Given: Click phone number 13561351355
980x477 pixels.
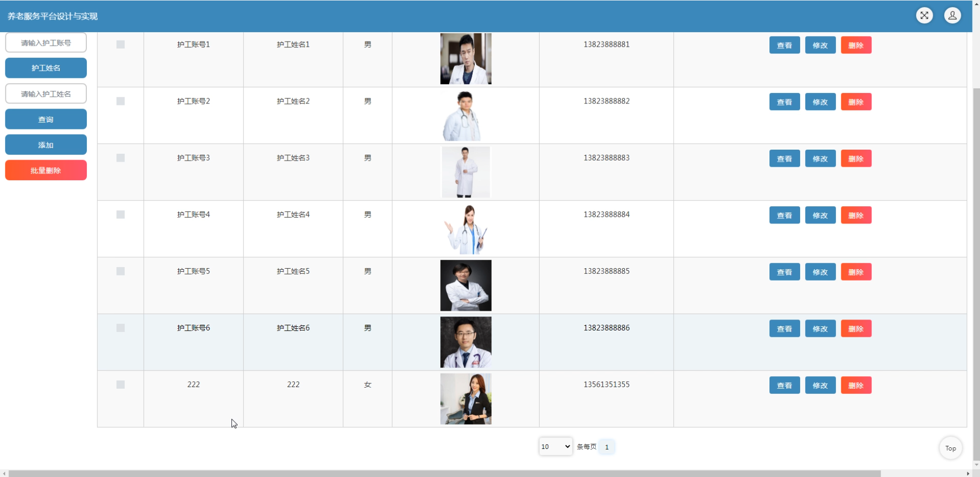Looking at the screenshot, I should pos(606,385).
